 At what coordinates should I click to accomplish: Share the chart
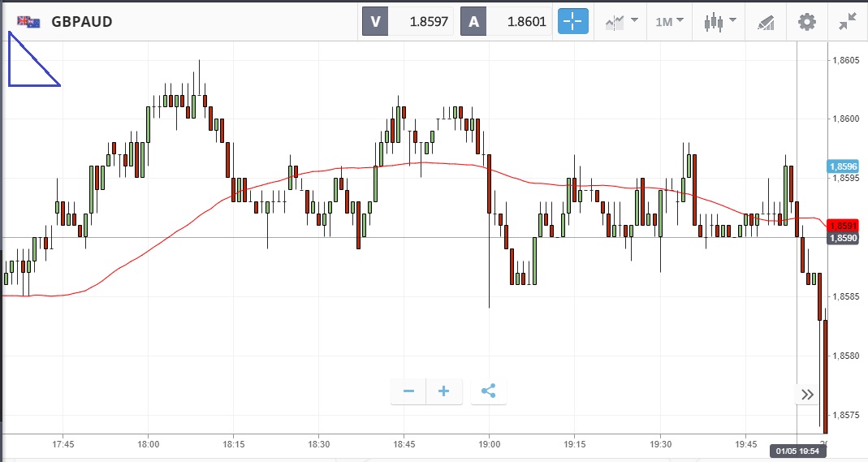(488, 391)
